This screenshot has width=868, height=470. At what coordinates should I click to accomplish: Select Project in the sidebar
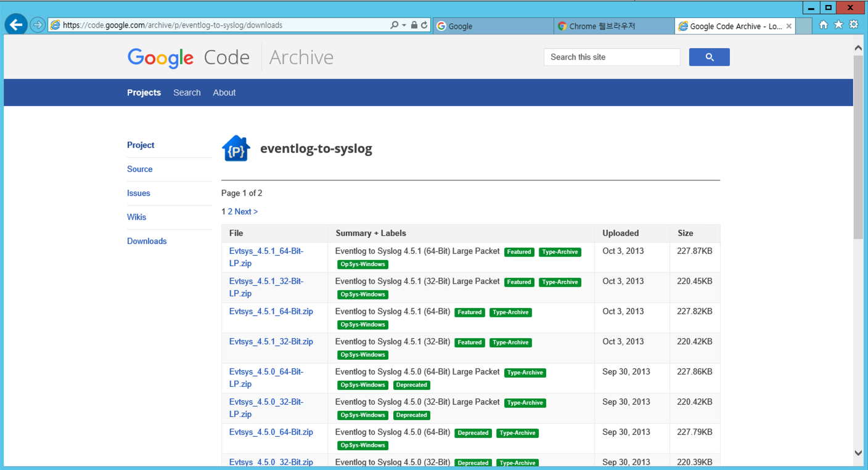[x=141, y=145]
